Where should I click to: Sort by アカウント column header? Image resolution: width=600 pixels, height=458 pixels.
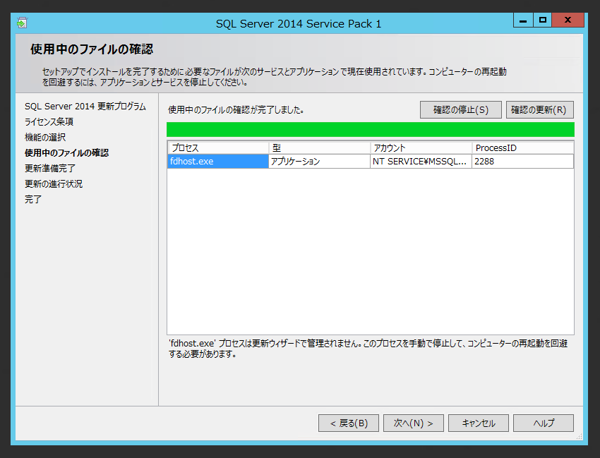click(x=421, y=148)
